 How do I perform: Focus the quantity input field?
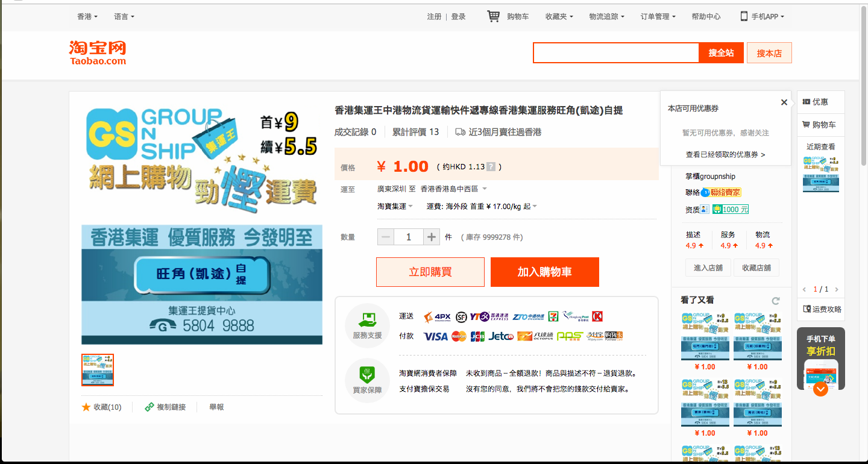(x=409, y=237)
